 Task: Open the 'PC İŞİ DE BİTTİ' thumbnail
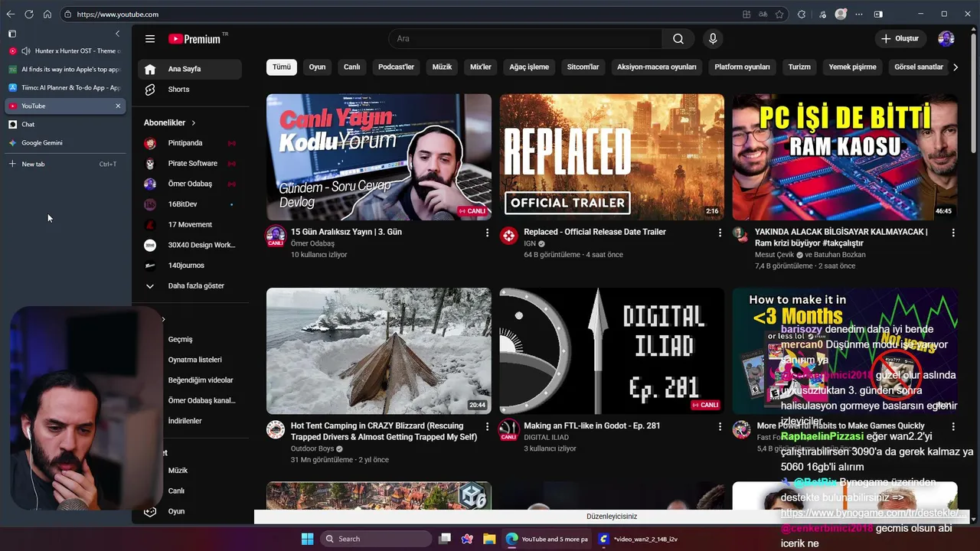844,157
